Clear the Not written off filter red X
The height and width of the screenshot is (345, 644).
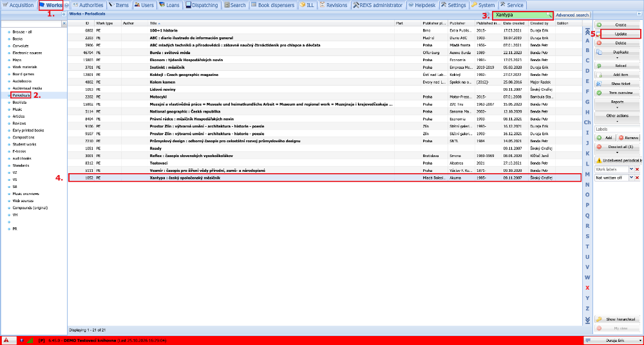coord(638,178)
